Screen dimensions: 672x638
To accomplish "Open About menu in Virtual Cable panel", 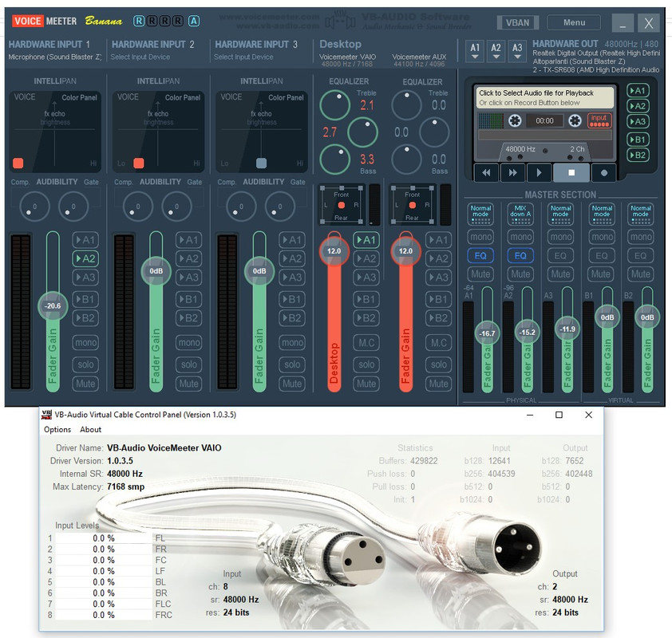I will coord(90,430).
